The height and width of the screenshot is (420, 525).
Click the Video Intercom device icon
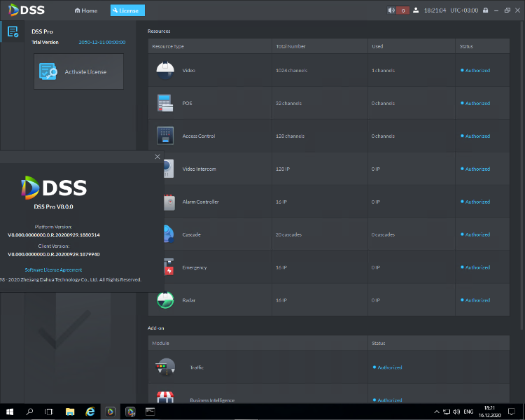coord(169,169)
